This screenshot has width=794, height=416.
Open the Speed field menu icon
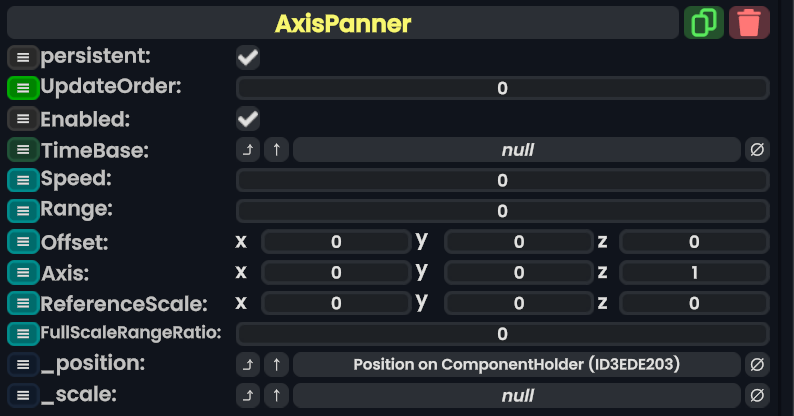tap(22, 181)
